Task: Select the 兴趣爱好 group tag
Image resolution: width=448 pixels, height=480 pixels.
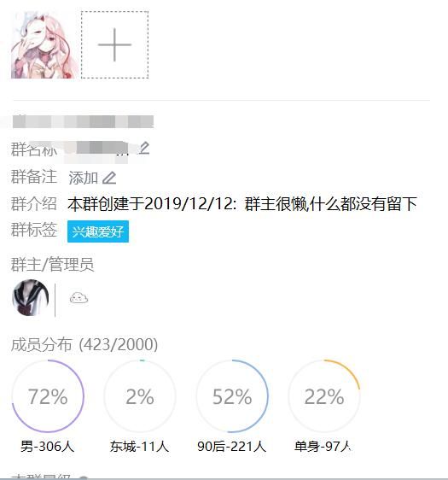Action: coord(98,231)
